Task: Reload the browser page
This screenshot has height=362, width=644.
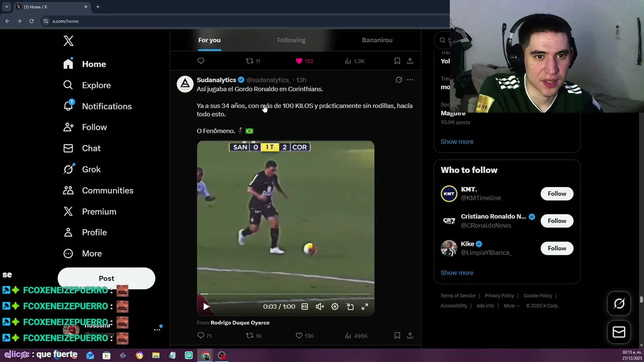Action: (31, 21)
